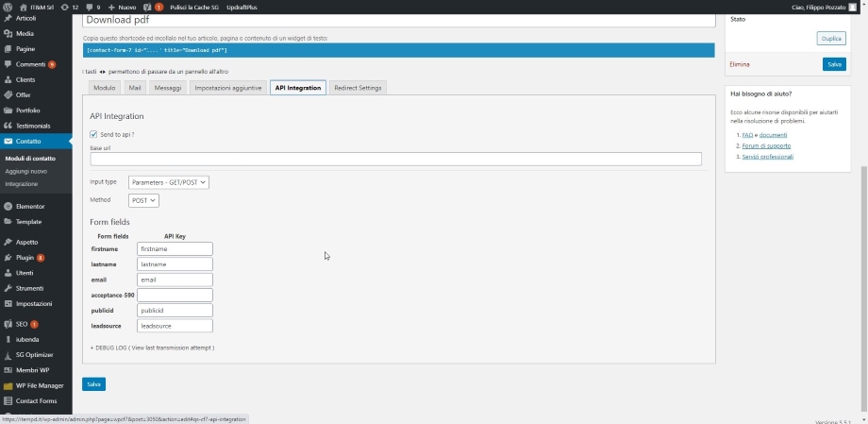Click the Elimina link
868x424 pixels.
click(739, 64)
